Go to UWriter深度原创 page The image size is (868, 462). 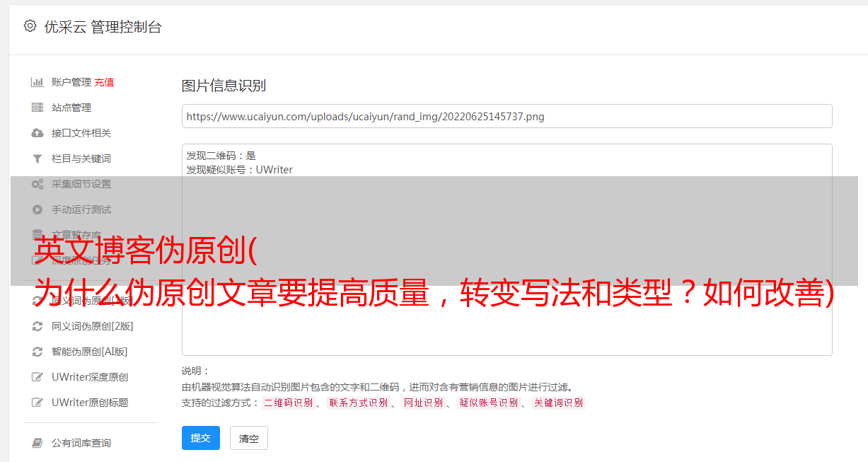point(90,377)
